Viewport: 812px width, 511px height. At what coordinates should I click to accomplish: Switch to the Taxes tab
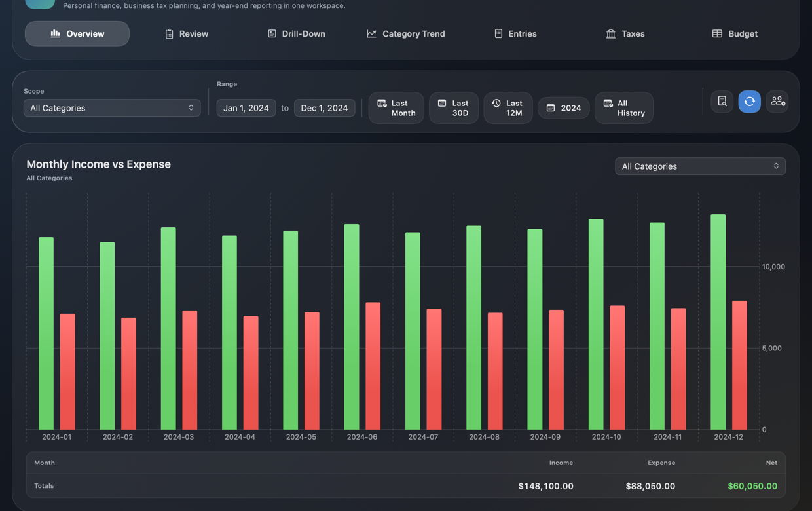click(x=625, y=33)
